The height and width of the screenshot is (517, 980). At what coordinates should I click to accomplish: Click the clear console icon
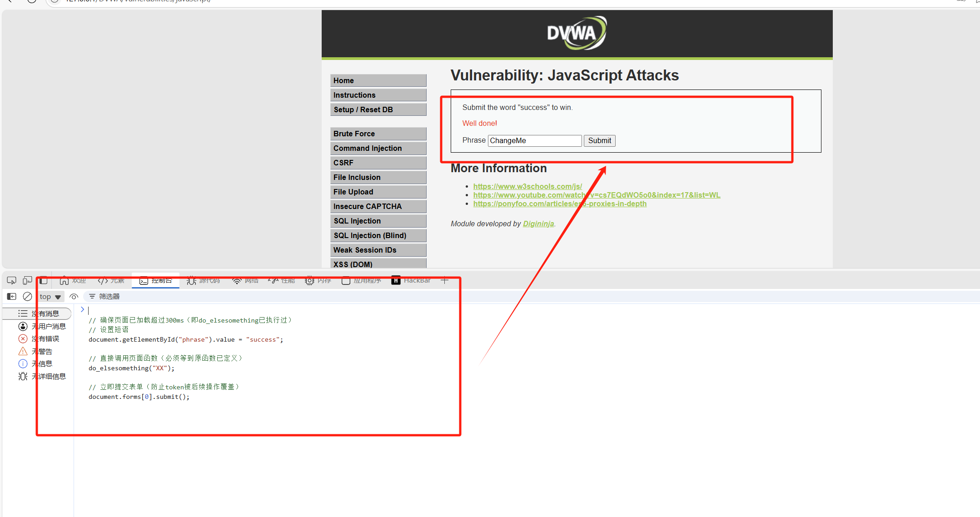pos(27,297)
